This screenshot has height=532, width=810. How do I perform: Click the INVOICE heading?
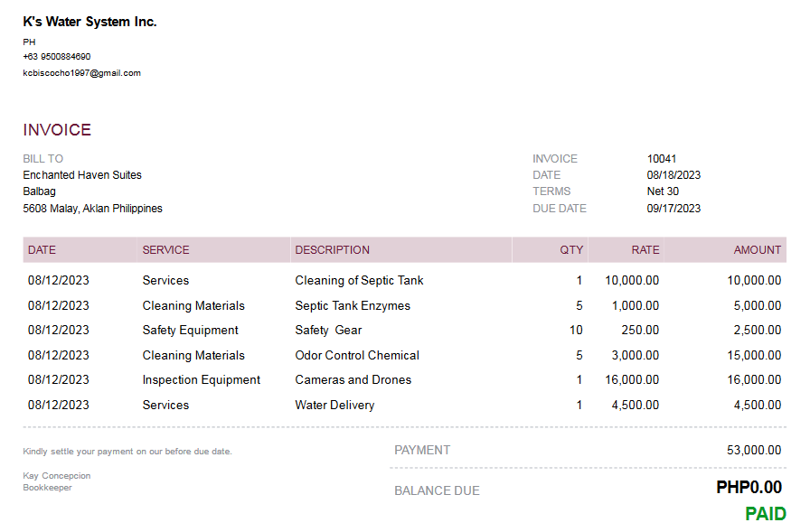(57, 130)
